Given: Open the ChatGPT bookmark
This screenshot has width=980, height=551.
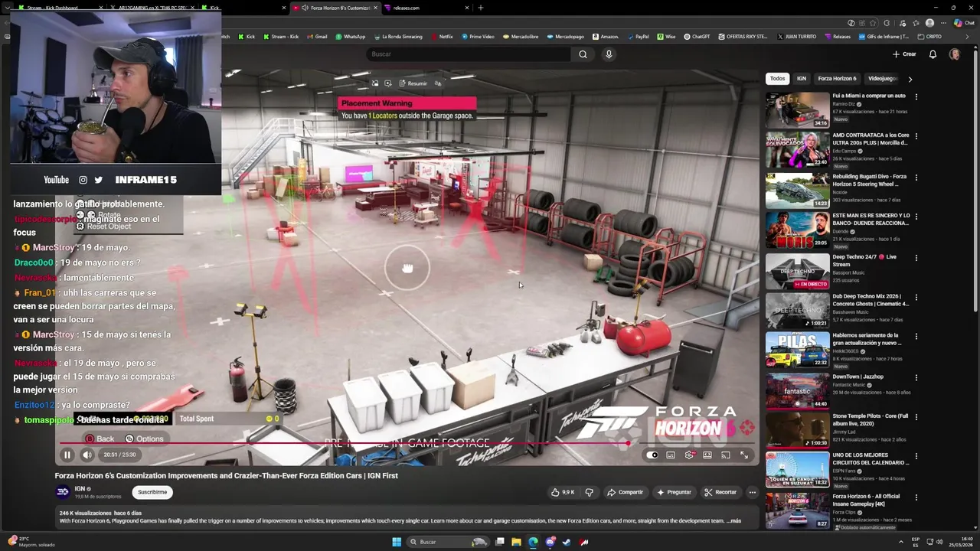Looking at the screenshot, I should (697, 37).
